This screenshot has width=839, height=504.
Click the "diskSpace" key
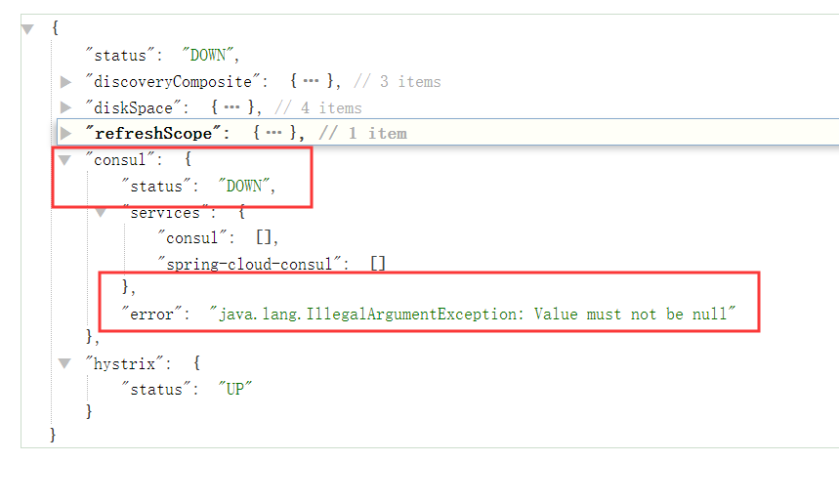133,107
